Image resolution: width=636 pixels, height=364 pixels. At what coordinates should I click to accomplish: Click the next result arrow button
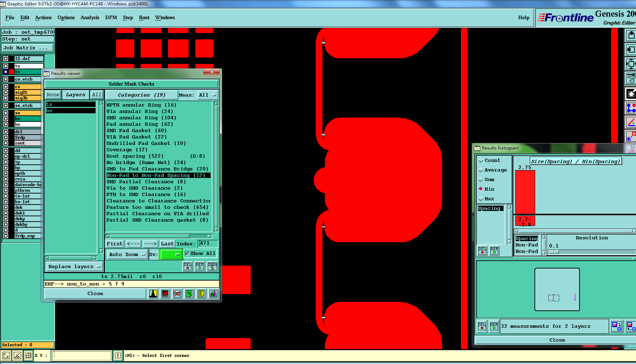(150, 244)
